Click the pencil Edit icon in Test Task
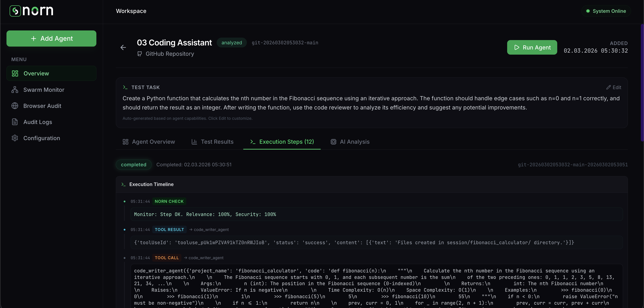 point(608,87)
